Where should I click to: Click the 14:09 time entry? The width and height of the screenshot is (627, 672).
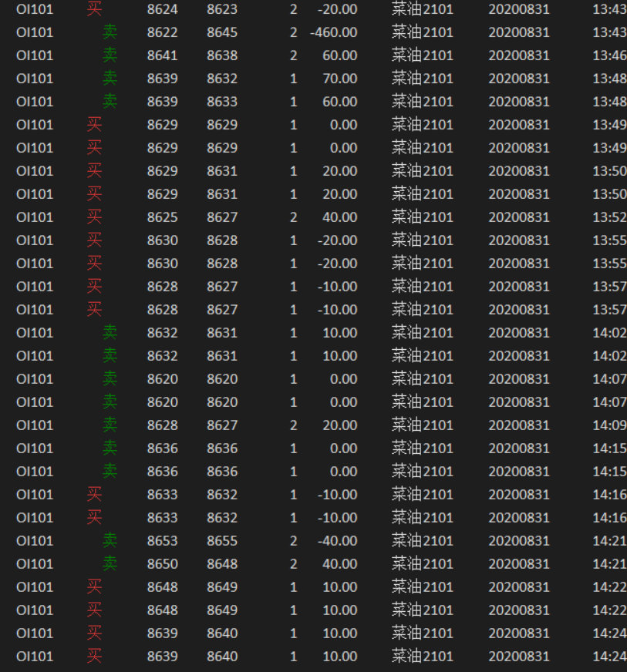609,425
